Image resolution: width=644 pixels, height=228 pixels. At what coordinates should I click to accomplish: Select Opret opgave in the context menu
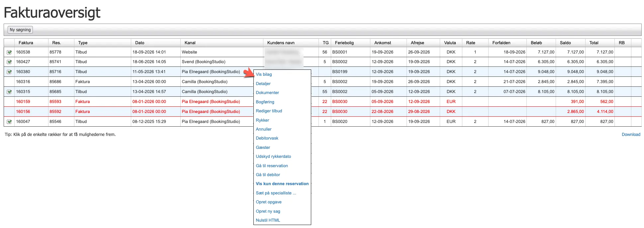click(x=268, y=202)
